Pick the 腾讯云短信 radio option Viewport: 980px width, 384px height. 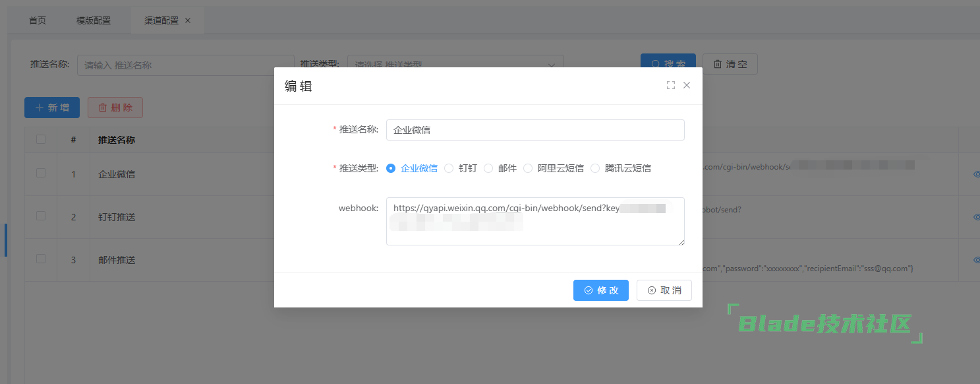coord(595,168)
